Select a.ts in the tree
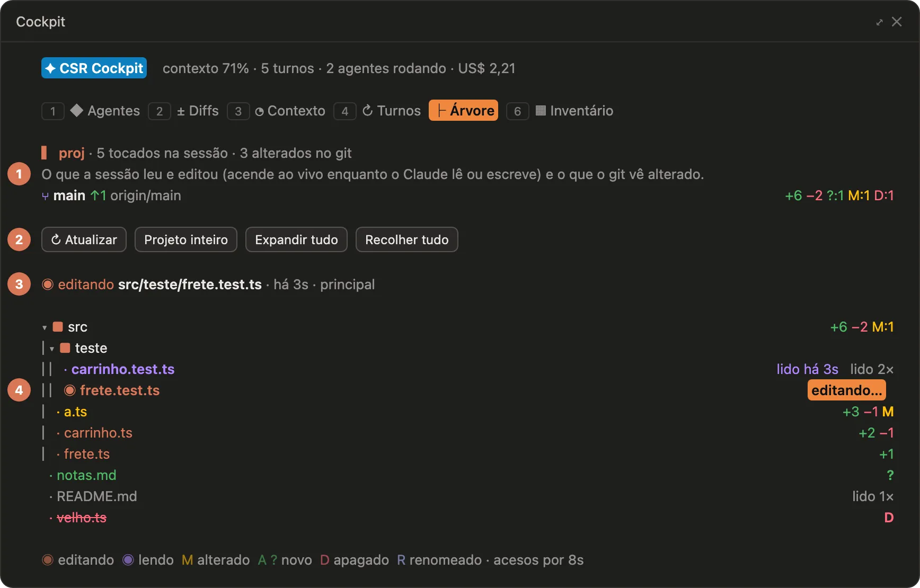The width and height of the screenshot is (920, 588). pyautogui.click(x=75, y=412)
